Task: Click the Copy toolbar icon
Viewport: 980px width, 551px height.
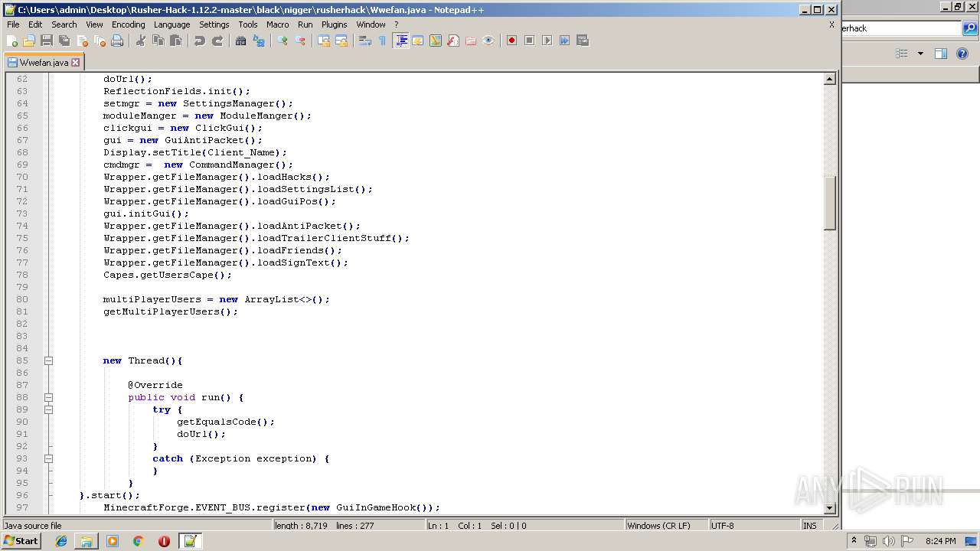Action: tap(158, 41)
